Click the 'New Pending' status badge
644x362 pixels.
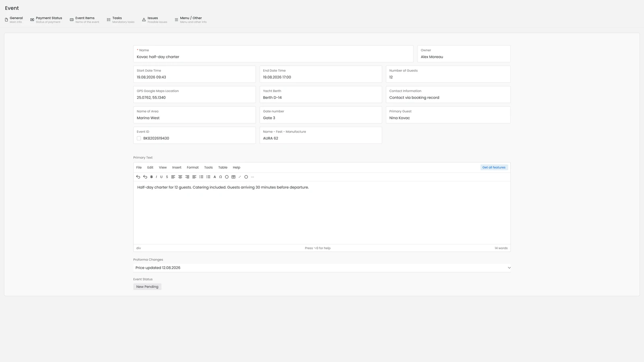[x=147, y=287]
